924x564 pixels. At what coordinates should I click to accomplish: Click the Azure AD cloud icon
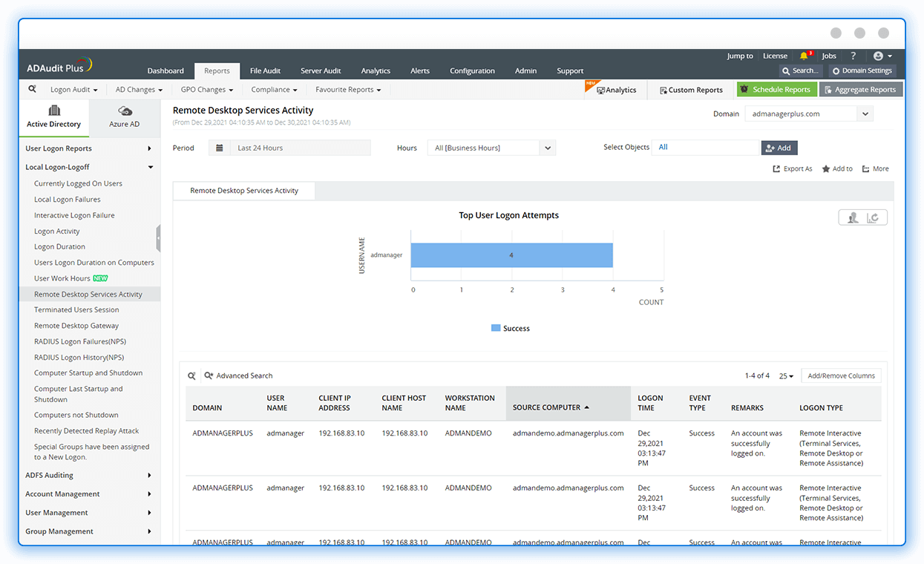(x=125, y=111)
